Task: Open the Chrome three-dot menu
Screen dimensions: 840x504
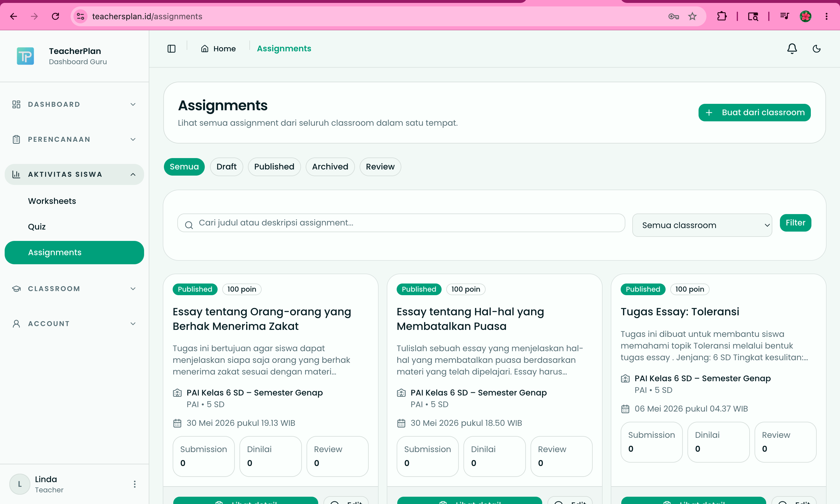Action: pos(826,16)
